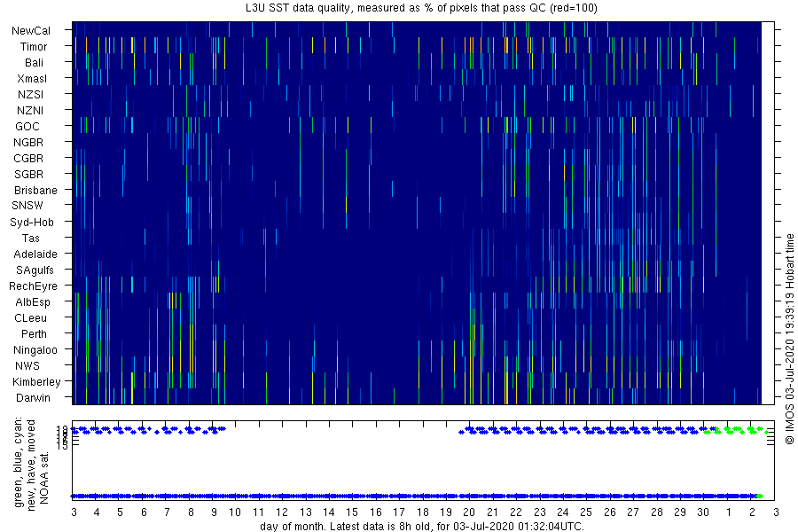Select day 9 tick label
The height and width of the screenshot is (532, 798).
pos(214,512)
